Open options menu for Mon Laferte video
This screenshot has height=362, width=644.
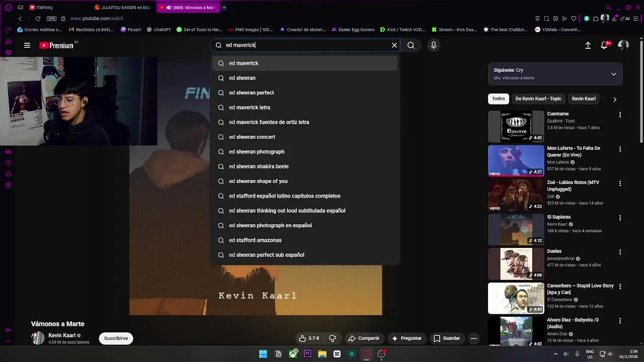pos(620,149)
